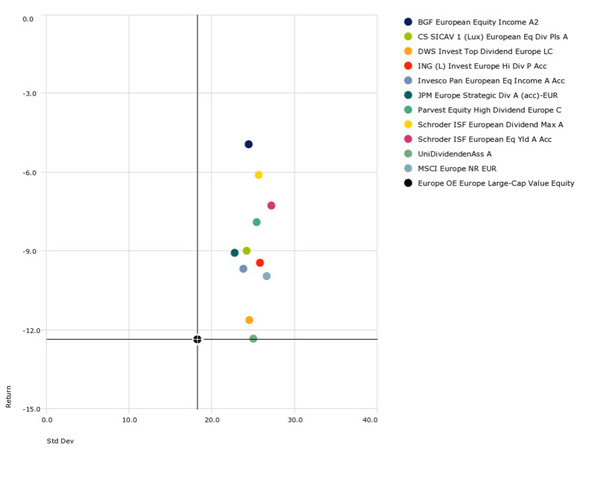Click the dark teal JPM Europe Strategic data point

(235, 253)
